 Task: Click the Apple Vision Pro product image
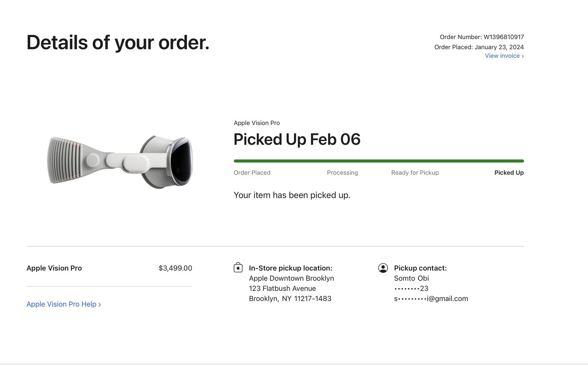click(120, 162)
